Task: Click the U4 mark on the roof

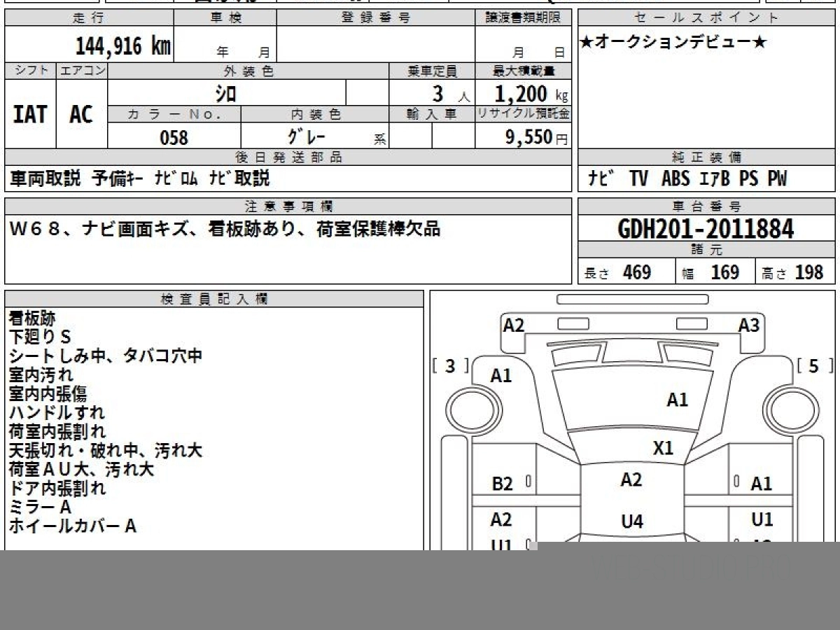Action: (632, 521)
